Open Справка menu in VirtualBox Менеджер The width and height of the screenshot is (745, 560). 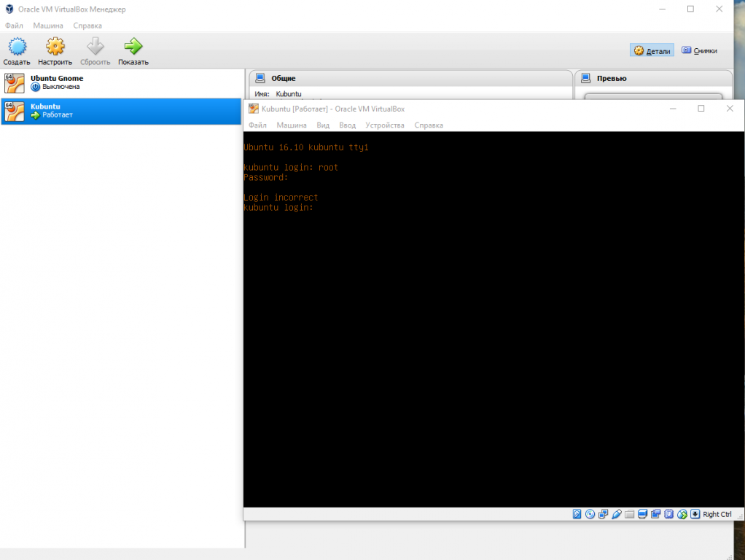(x=87, y=26)
